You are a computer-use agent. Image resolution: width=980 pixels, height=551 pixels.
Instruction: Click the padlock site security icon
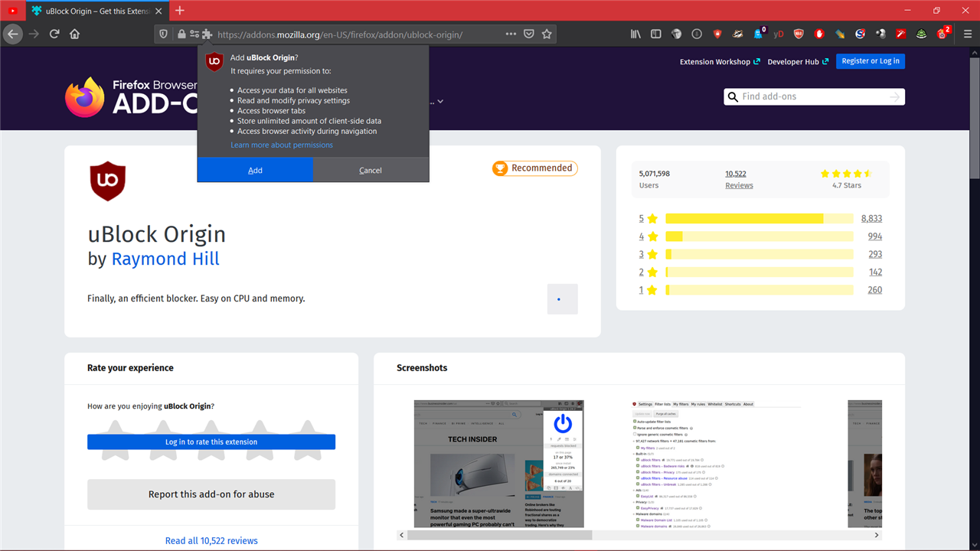pyautogui.click(x=181, y=34)
